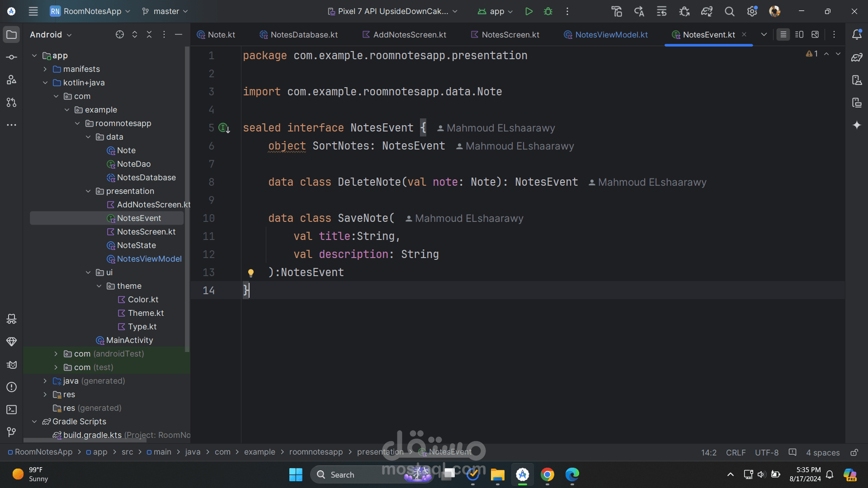Viewport: 868px width, 488px height.
Task: Click the Sync Project with Gradle Files icon
Action: 707,11
